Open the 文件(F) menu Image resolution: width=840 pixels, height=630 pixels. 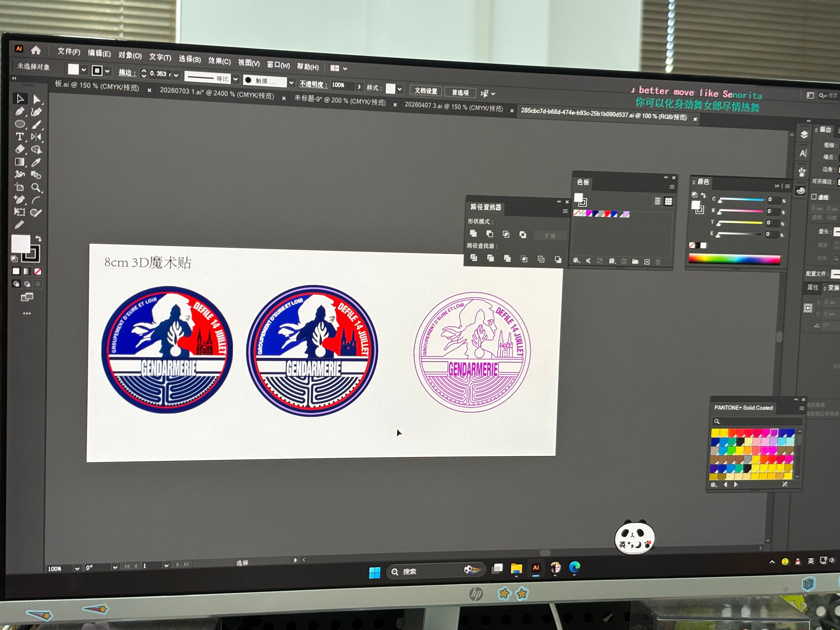tap(69, 52)
